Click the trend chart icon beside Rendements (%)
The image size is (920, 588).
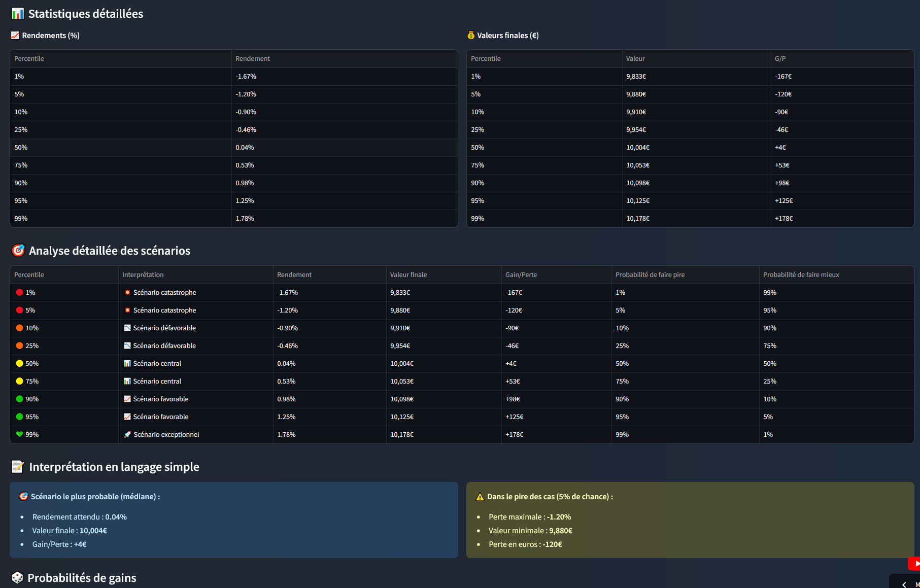(15, 36)
